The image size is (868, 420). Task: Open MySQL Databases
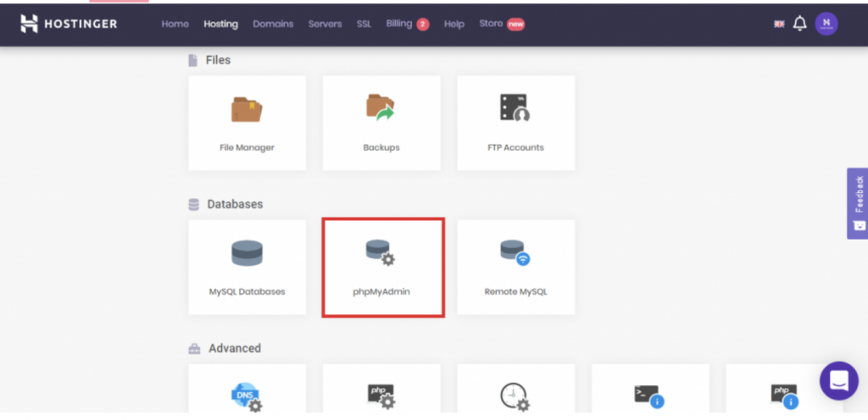(x=247, y=267)
